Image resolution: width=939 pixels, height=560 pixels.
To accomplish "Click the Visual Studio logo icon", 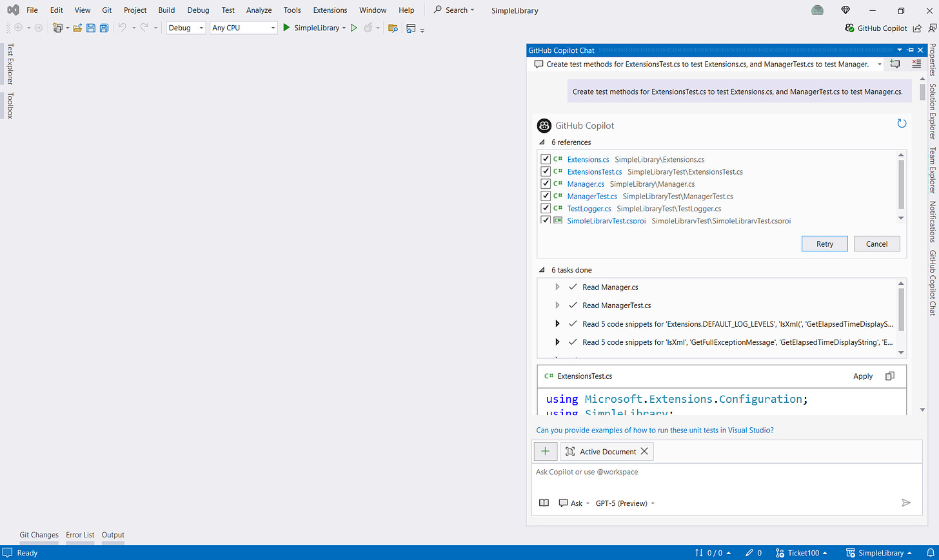I will [13, 10].
